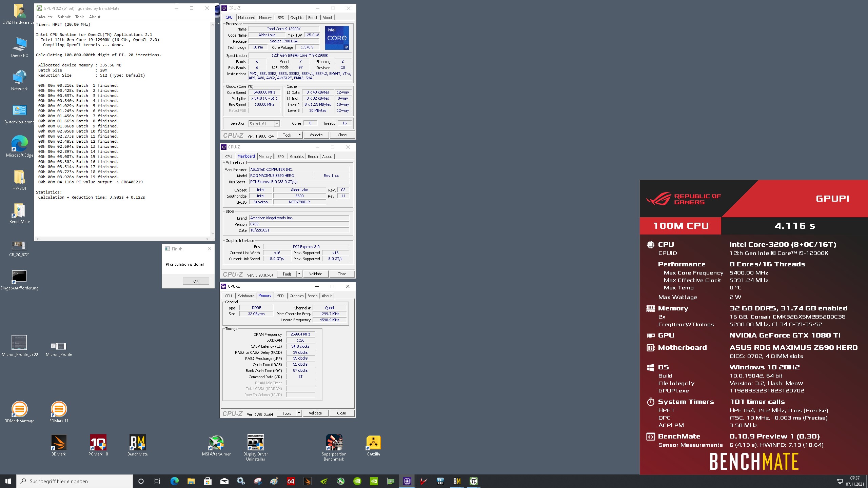The height and width of the screenshot is (488, 868).
Task: Select the Micron_Profile desktop file
Action: [59, 349]
